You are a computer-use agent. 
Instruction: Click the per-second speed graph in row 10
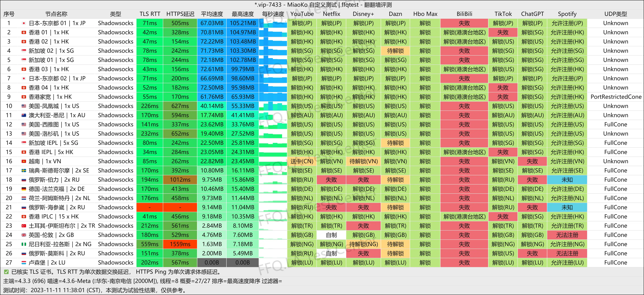(273, 106)
